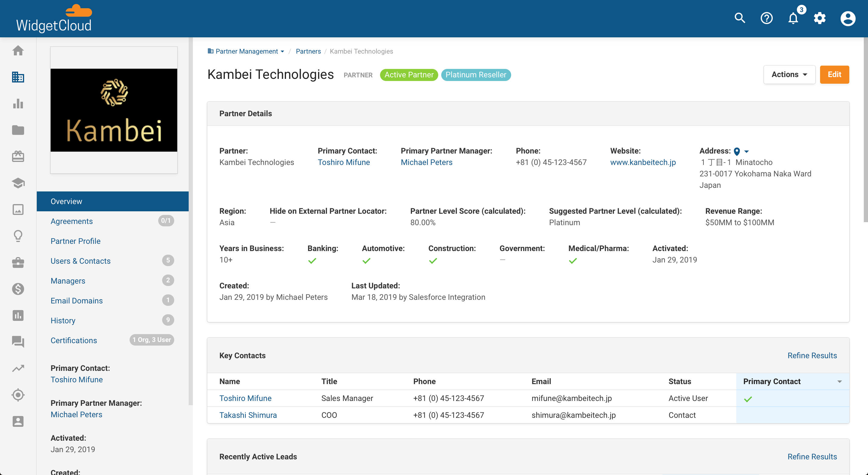Open the Users & Contacts section
This screenshot has height=475, width=868.
click(x=80, y=261)
